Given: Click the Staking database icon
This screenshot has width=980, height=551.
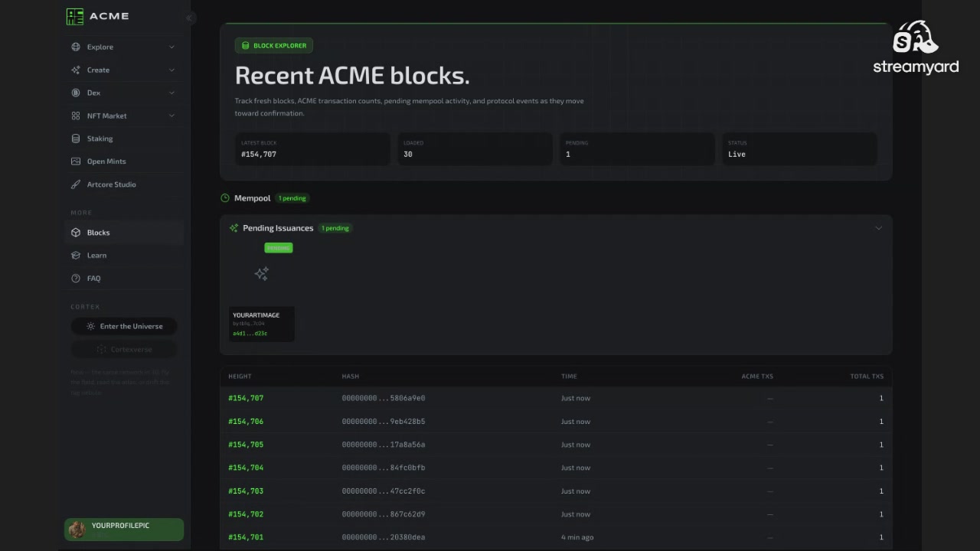Looking at the screenshot, I should [x=76, y=139].
